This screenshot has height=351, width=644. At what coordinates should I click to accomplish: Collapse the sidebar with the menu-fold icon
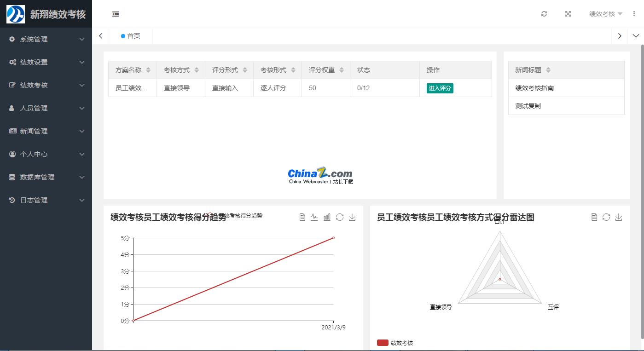coord(116,14)
